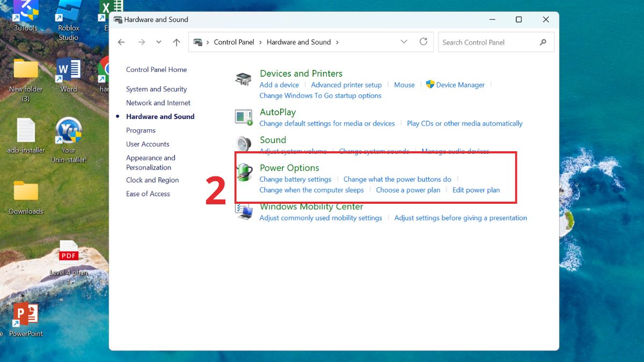Screen dimensions: 644x362
Task: Open Device Manager link
Action: pyautogui.click(x=460, y=85)
